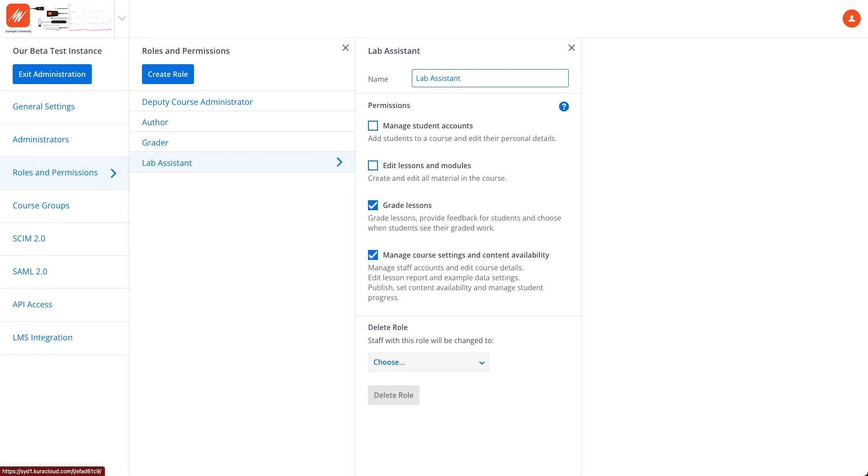This screenshot has height=476, width=868.
Task: Click chevron beside Roles and Permissions sidebar item
Action: coord(113,173)
